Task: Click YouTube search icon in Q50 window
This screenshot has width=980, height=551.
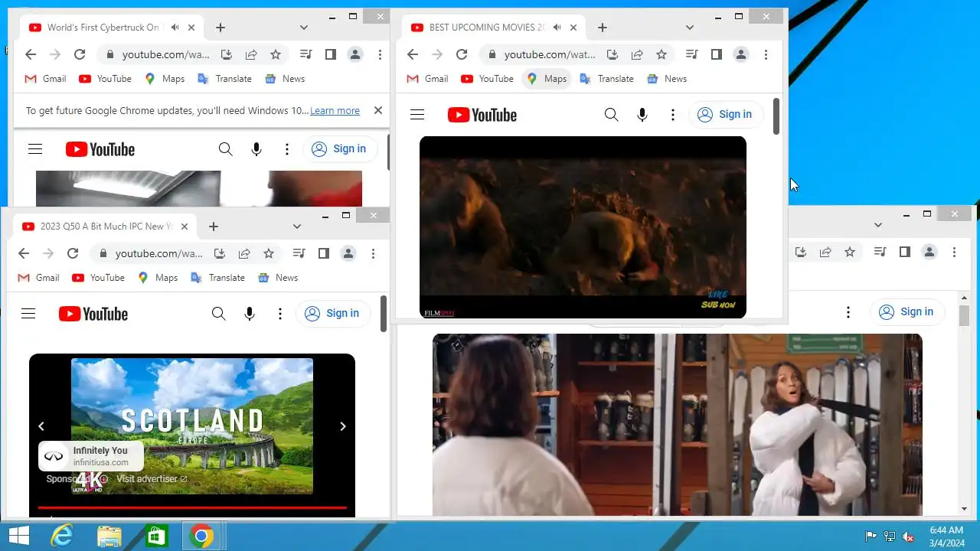Action: tap(218, 314)
